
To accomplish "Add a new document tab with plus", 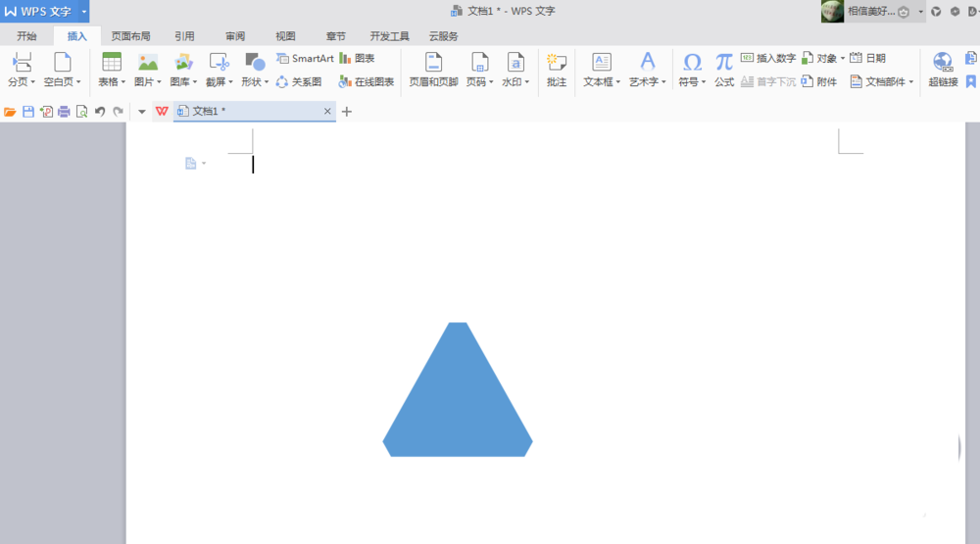I will pos(347,112).
